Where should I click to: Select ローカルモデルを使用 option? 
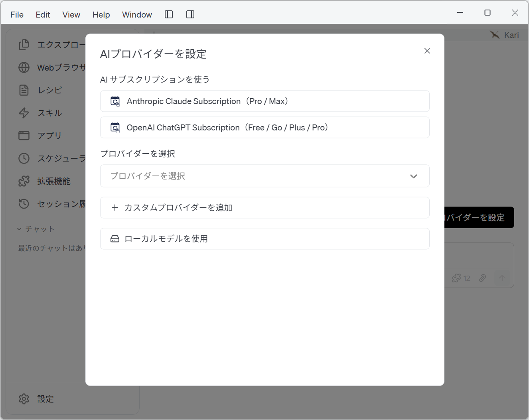[265, 239]
